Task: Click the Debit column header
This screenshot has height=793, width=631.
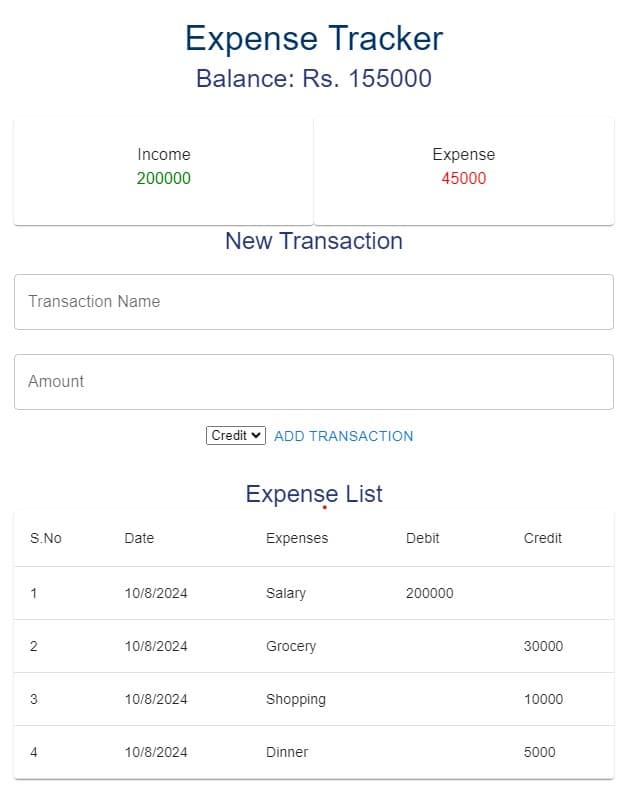Action: tap(423, 538)
